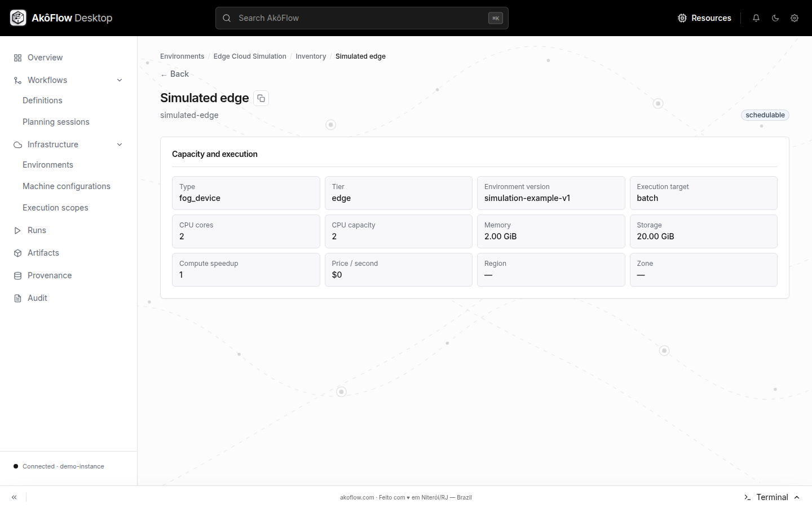
Task: Click the Capacity and execution heading
Action: (x=215, y=154)
